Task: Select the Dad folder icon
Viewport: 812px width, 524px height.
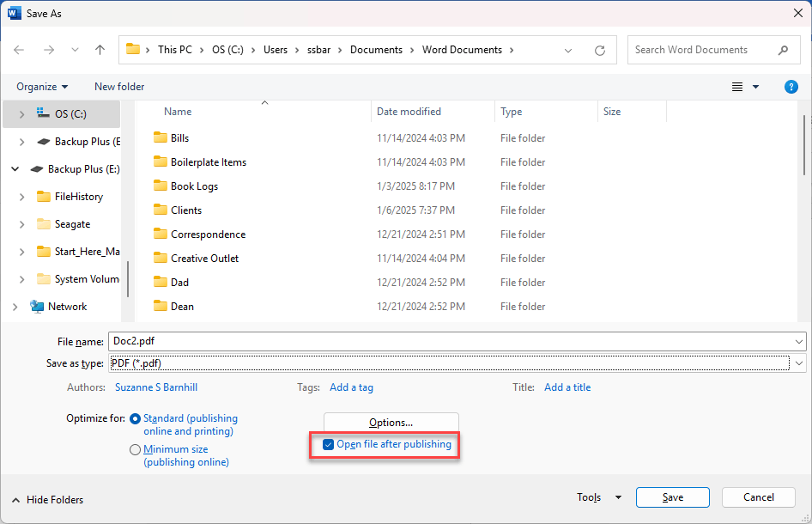Action: coord(161,282)
